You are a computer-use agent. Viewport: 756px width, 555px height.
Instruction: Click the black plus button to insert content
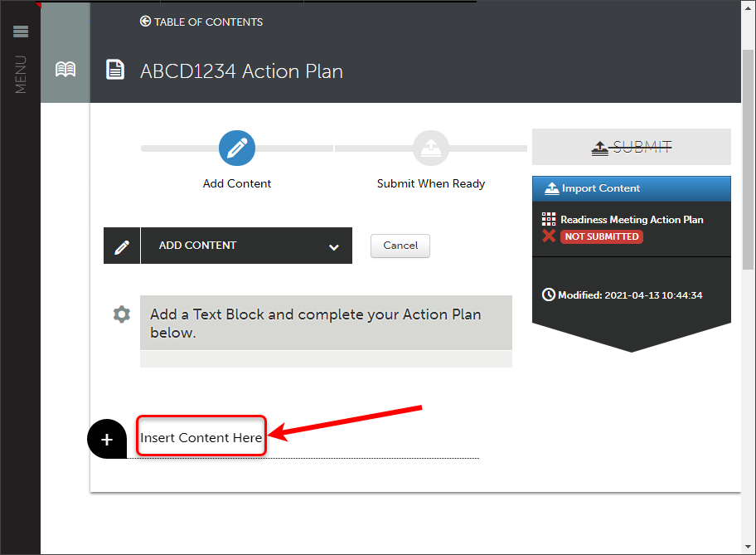coord(106,439)
